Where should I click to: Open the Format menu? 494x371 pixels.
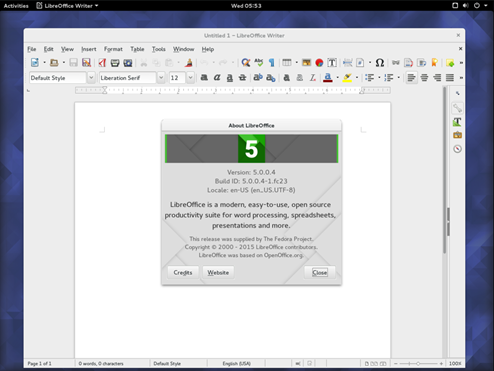(113, 49)
